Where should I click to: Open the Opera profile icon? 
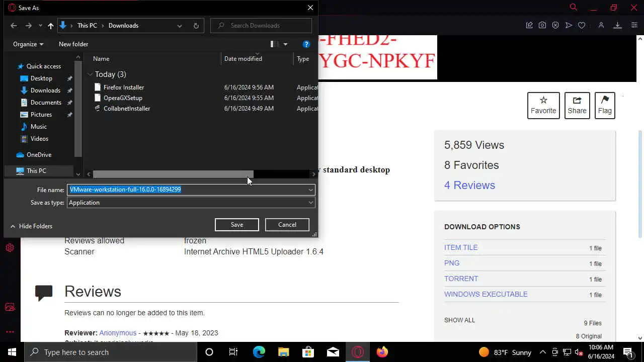(x=601, y=25)
